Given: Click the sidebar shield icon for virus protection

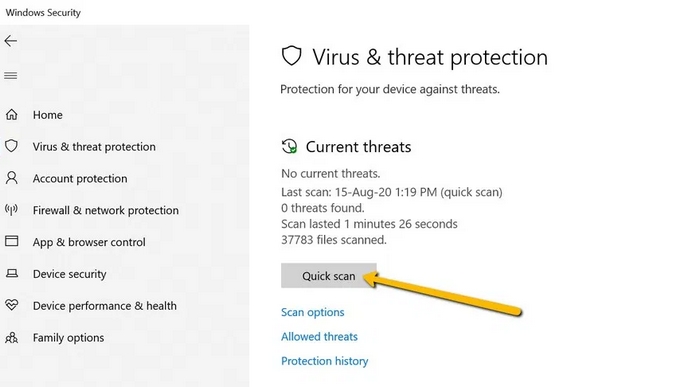Looking at the screenshot, I should pyautogui.click(x=12, y=146).
